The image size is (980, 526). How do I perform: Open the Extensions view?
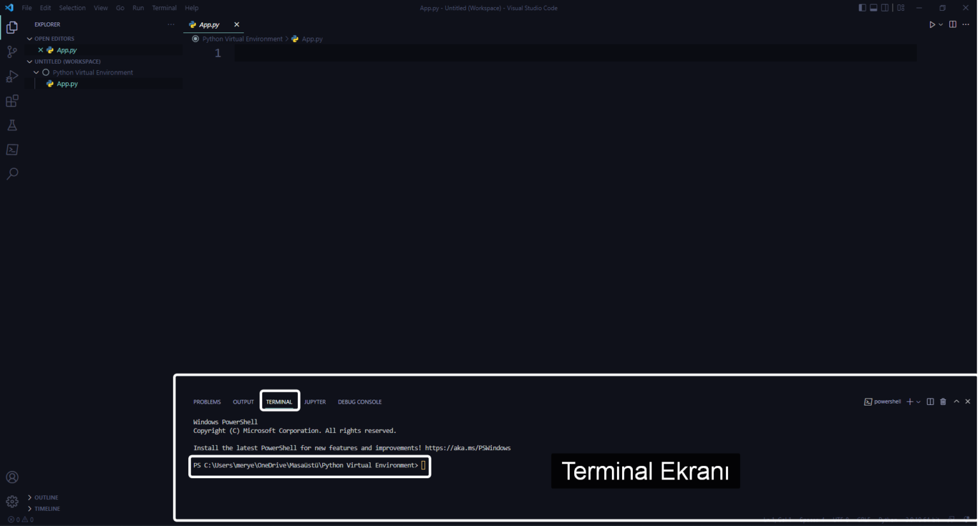(x=11, y=100)
